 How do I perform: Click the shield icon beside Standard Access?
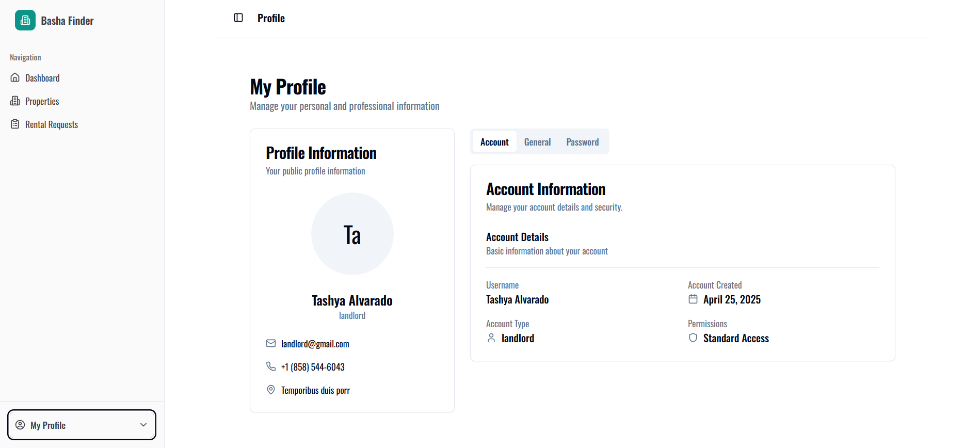tap(693, 338)
